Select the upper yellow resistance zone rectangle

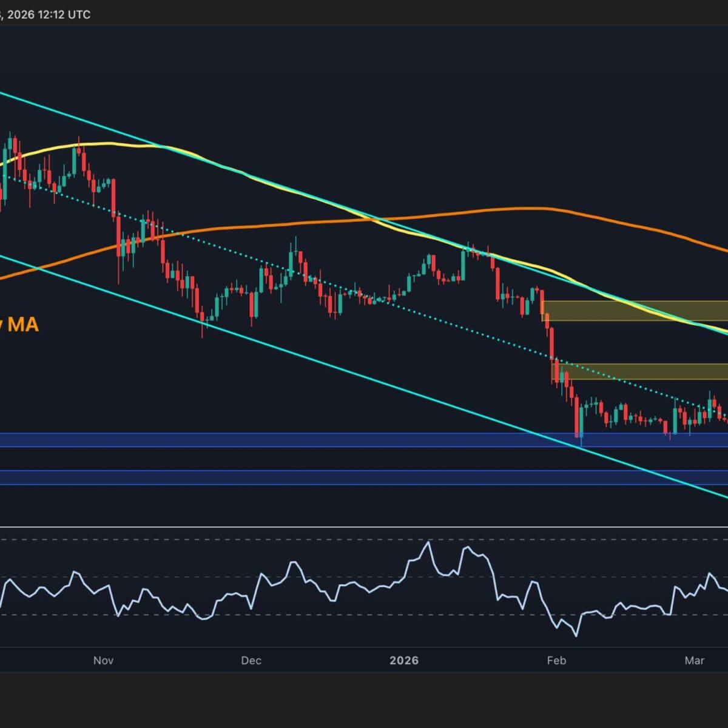click(637, 311)
